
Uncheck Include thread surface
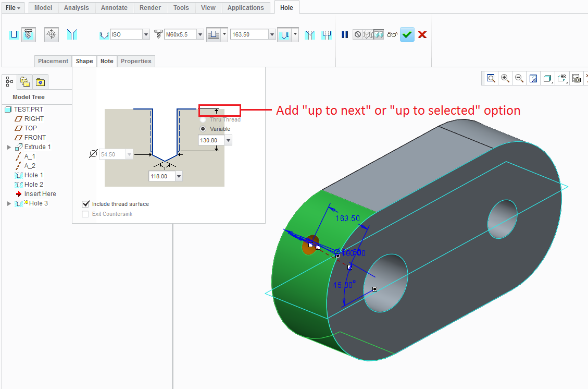pyautogui.click(x=86, y=204)
